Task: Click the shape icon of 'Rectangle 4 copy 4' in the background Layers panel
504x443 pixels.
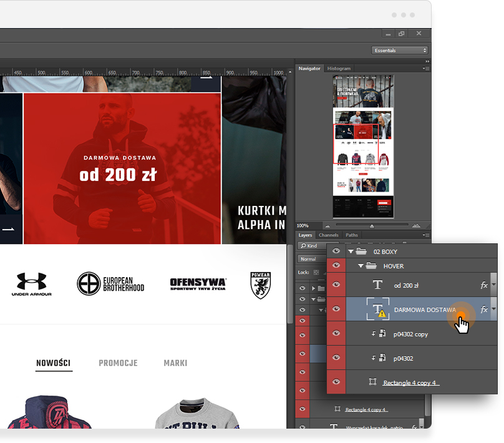Action: tap(337, 409)
